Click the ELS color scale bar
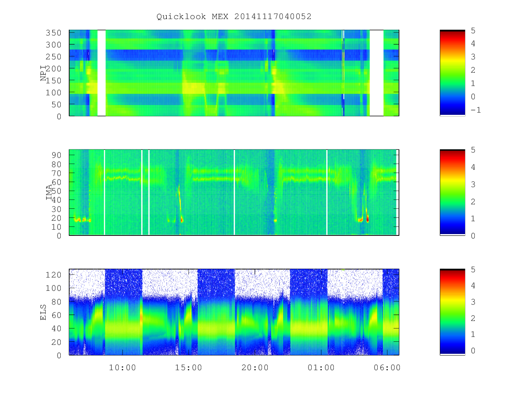 (x=452, y=312)
